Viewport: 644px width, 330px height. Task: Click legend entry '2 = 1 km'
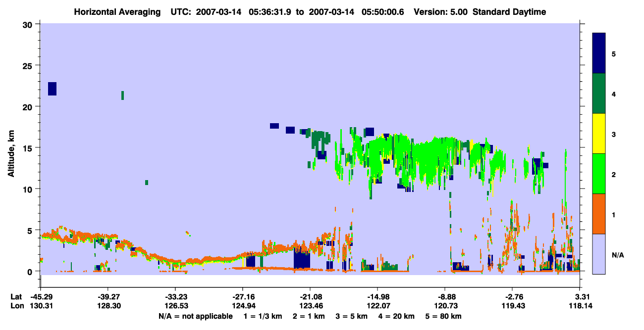[309, 316]
